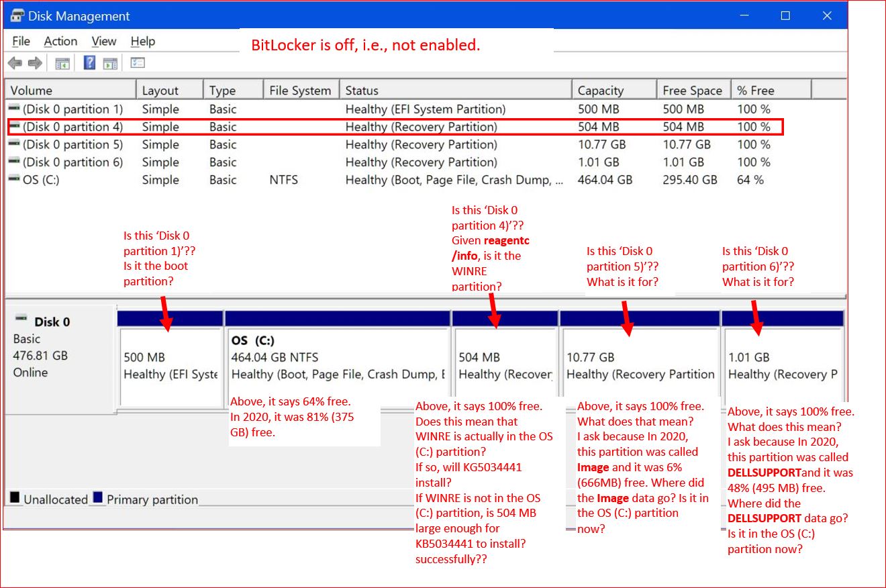Sort volumes by the Capacity column header

click(x=600, y=91)
